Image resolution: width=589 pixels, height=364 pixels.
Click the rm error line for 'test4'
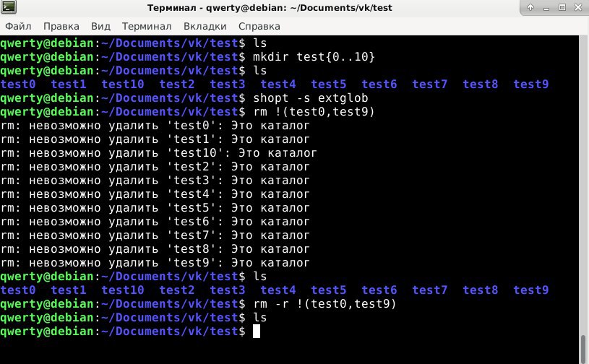(155, 194)
